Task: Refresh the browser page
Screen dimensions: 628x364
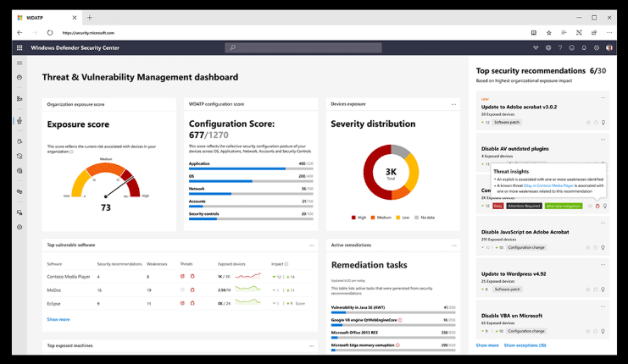Action: pos(50,33)
